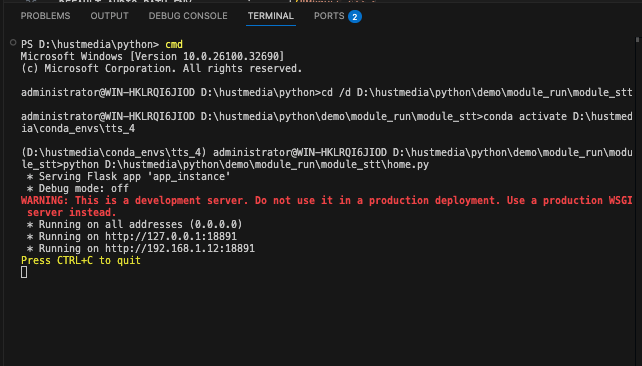Open the DEBUG CONSOLE tab
Screen dimensions: 642x366
point(188,16)
